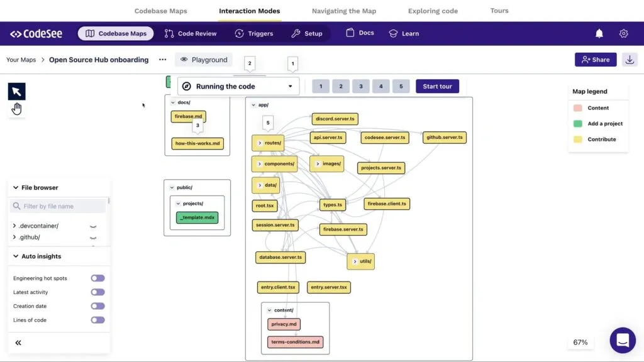The width and height of the screenshot is (644, 362).
Task: Turn on Lines of code toggle
Action: [x=97, y=320]
